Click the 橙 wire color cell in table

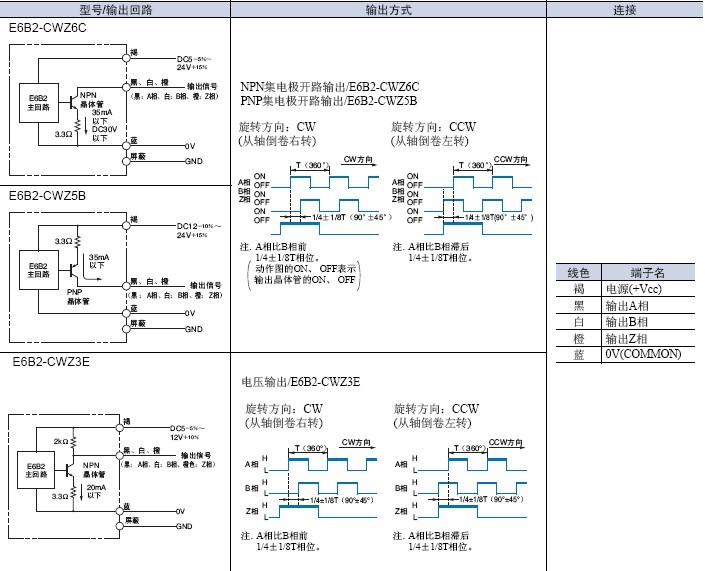[579, 338]
